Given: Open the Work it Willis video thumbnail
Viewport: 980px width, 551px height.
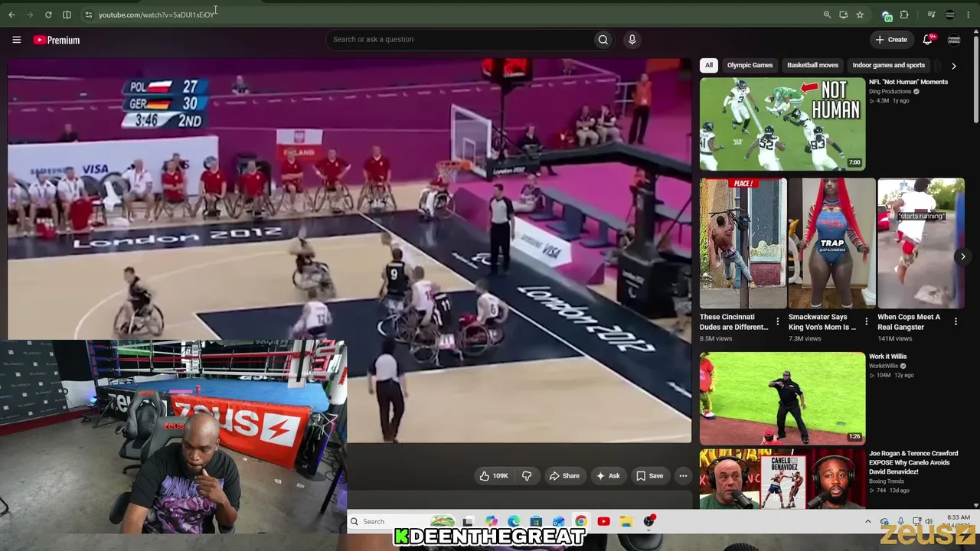Looking at the screenshot, I should point(782,398).
